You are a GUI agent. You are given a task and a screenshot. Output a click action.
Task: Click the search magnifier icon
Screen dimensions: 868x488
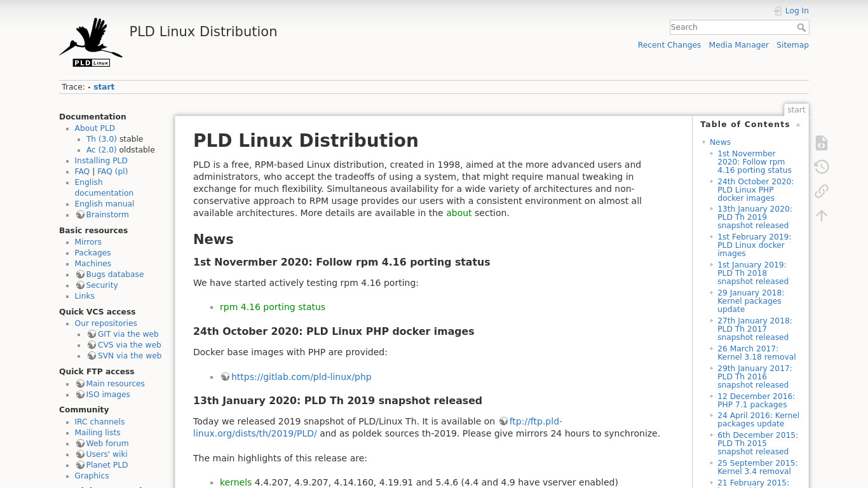801,27
